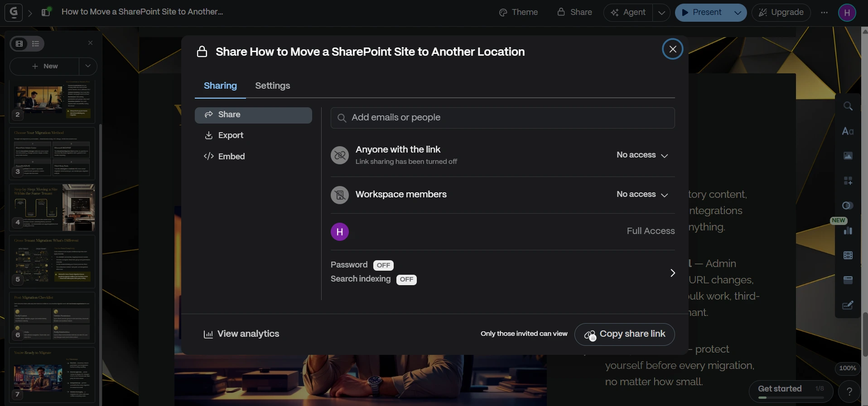
Task: Click Copy share link button
Action: (625, 334)
